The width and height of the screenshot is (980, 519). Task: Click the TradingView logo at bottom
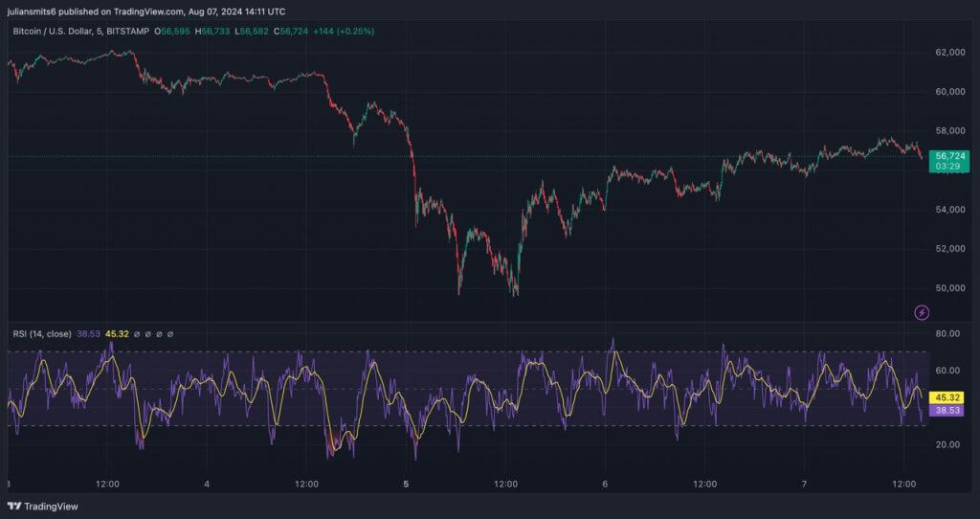(42, 507)
